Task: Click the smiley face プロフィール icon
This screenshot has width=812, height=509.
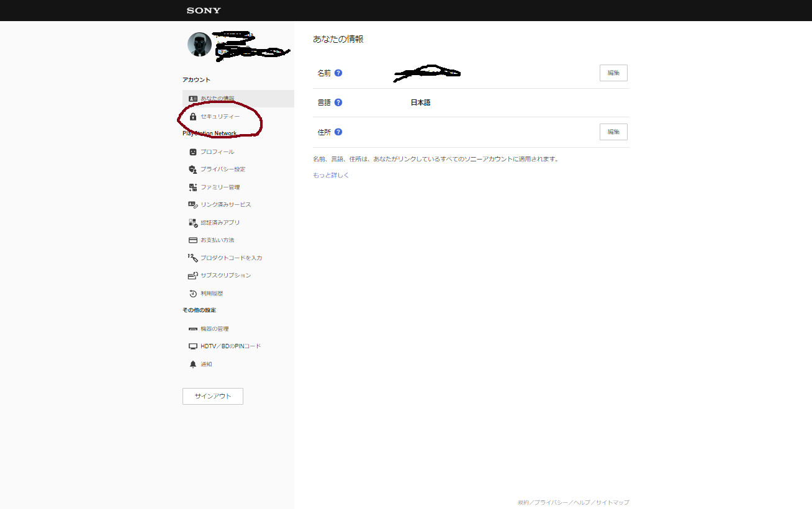Action: tap(193, 152)
